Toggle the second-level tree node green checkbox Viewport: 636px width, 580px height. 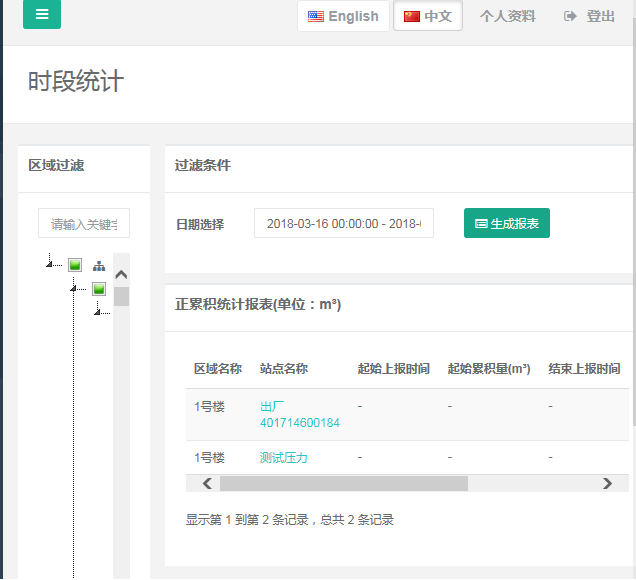click(x=99, y=289)
